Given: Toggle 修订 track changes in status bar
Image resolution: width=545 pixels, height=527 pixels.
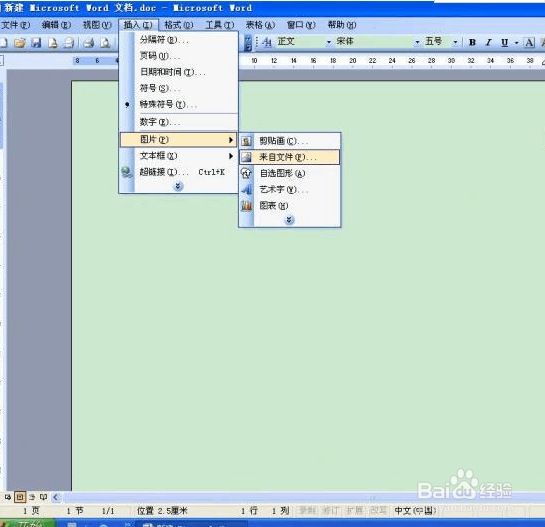Looking at the screenshot, I should 331,510.
